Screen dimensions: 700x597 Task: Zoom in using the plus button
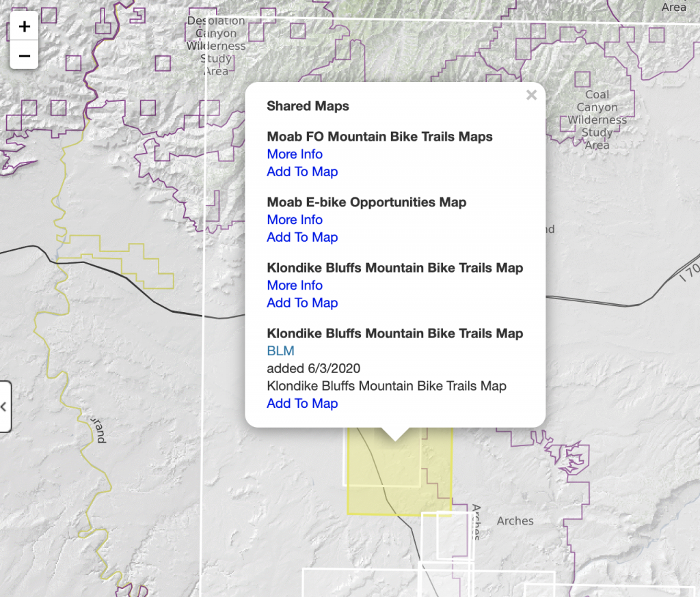24,26
